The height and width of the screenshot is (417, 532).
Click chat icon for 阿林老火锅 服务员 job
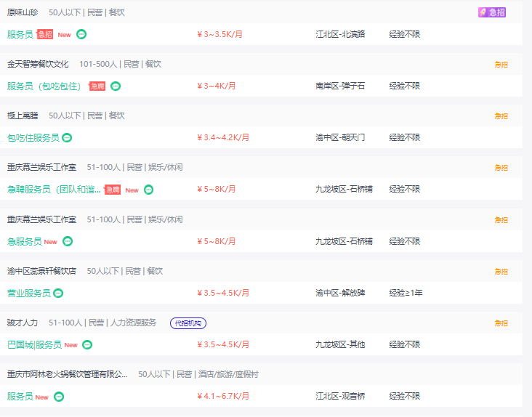[59, 397]
